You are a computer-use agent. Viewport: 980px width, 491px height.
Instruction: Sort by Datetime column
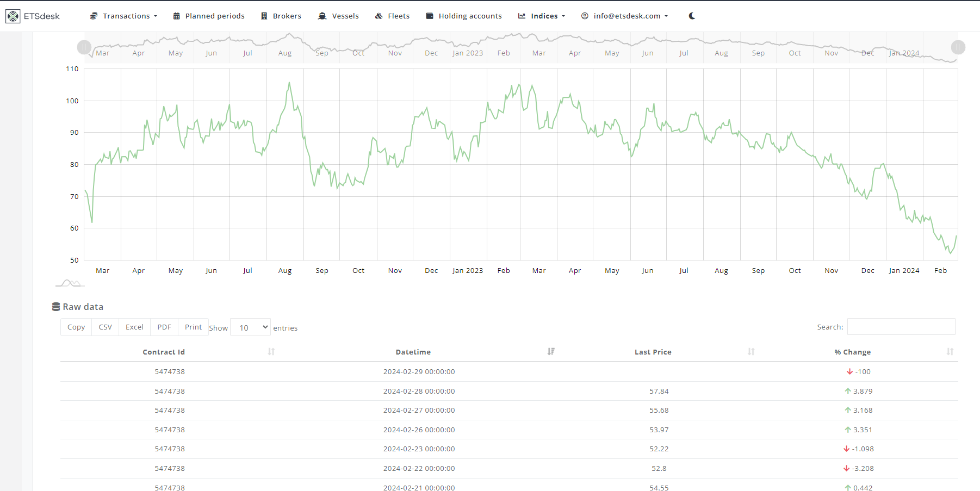tap(551, 352)
